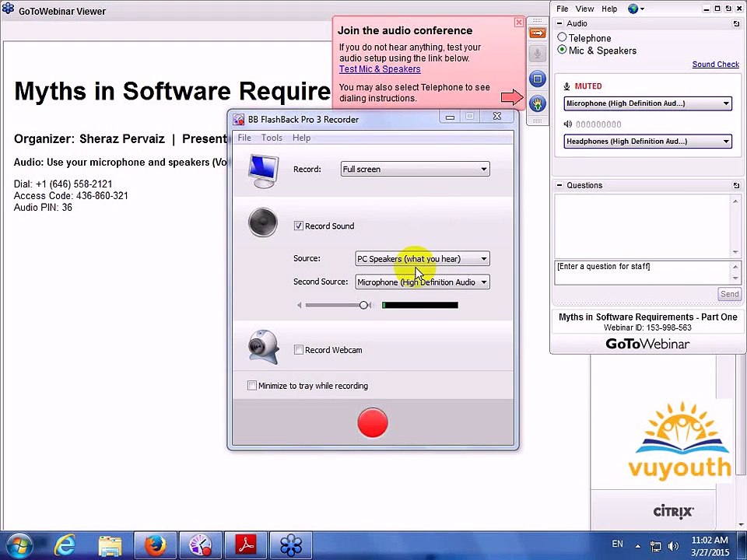Viewport: 747px width, 560px height.
Task: Open the Second Source microphone dropdown
Action: tap(422, 282)
